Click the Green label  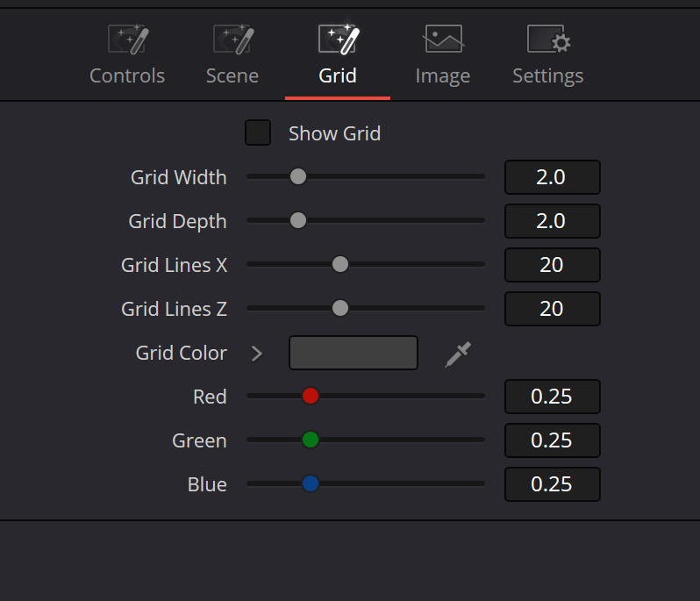pos(199,440)
